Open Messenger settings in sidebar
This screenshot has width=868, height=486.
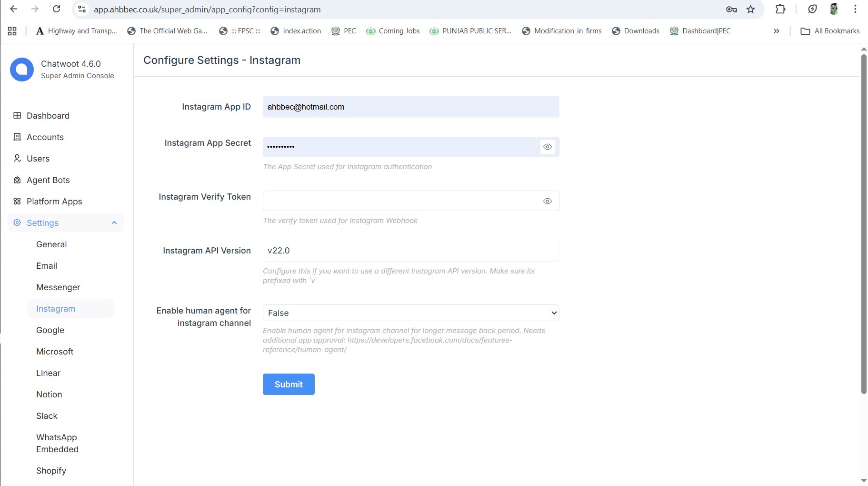[x=58, y=287]
